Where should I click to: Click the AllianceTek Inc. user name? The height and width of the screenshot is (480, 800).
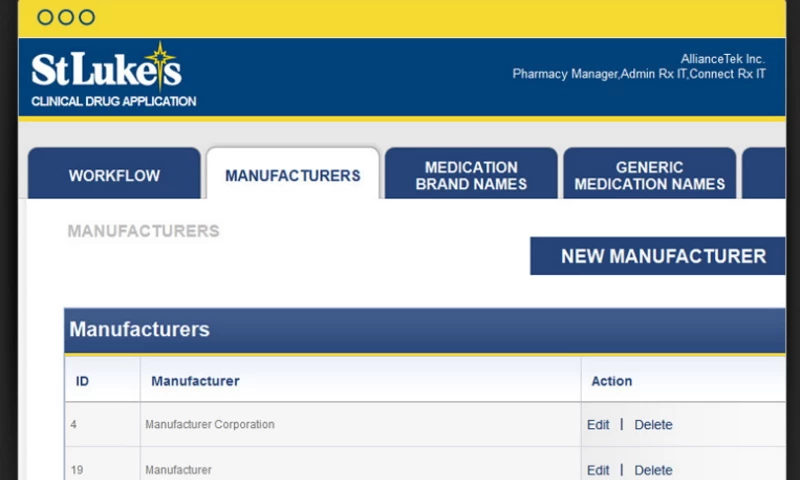click(723, 59)
